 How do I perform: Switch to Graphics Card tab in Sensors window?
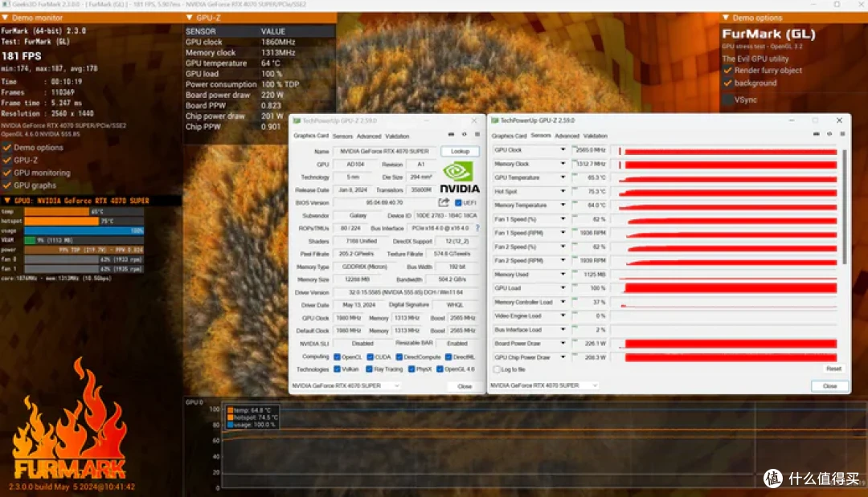pyautogui.click(x=510, y=136)
